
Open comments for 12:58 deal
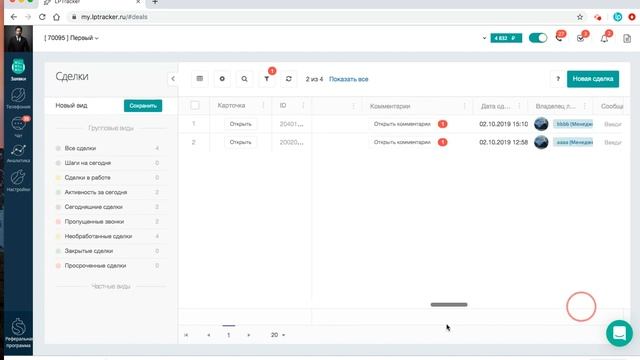(x=402, y=142)
